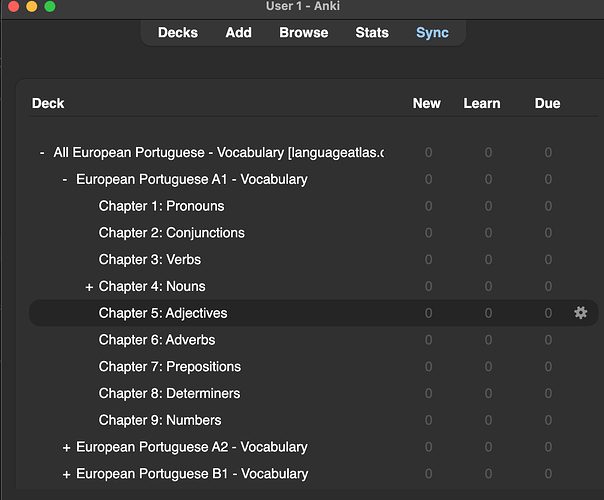The image size is (604, 500).
Task: Close the Anki window with red button
Action: [14, 6]
